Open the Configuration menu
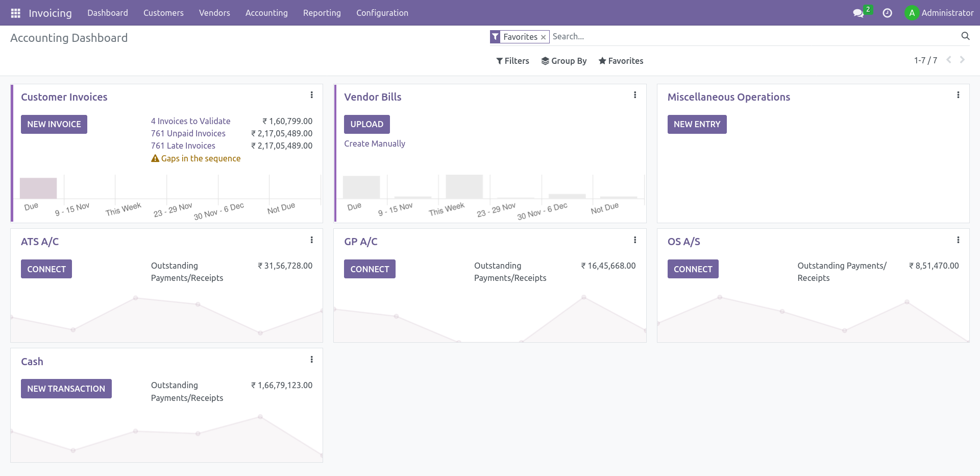Image resolution: width=980 pixels, height=476 pixels. point(382,13)
